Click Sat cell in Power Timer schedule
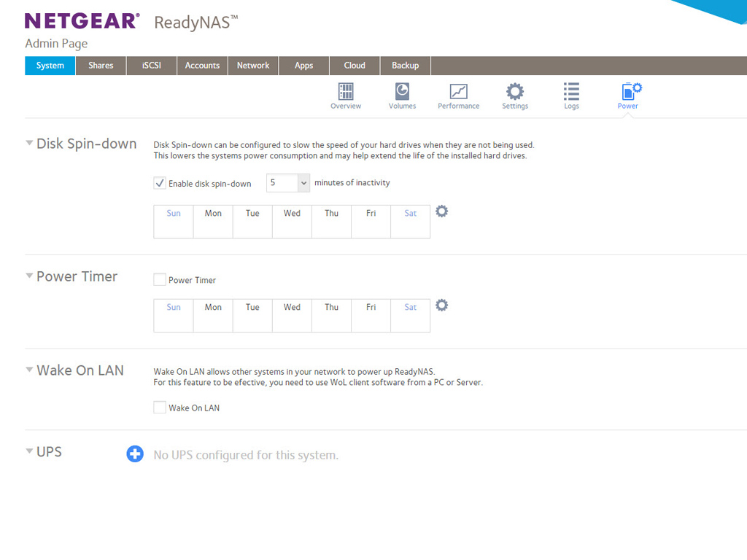Image resolution: width=747 pixels, height=560 pixels. pyautogui.click(x=410, y=315)
